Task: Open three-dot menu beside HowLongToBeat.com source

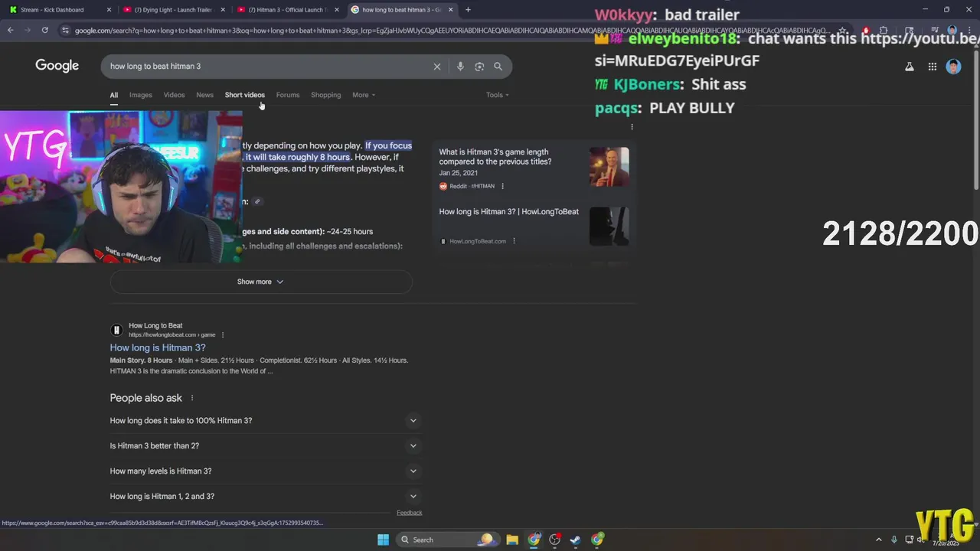Action: tap(514, 241)
